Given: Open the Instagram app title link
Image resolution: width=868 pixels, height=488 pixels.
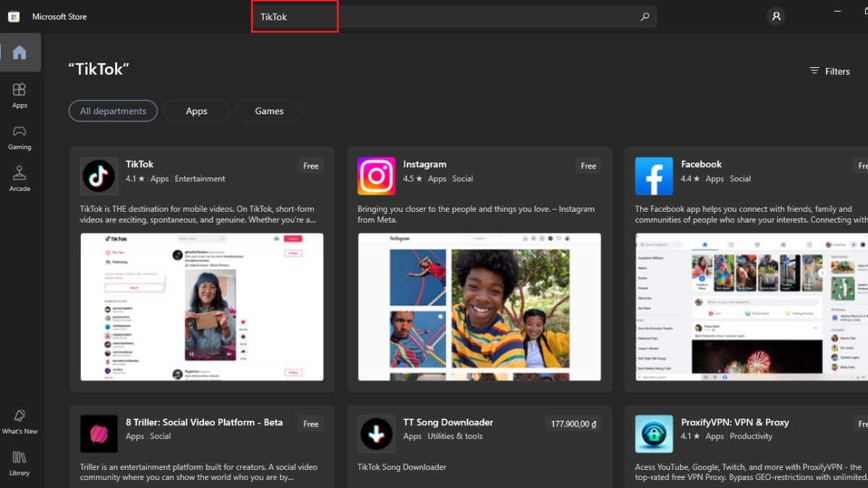Looking at the screenshot, I should click(x=425, y=164).
